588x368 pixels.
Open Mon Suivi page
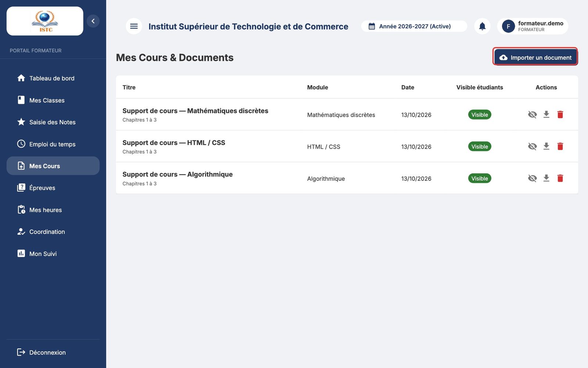coord(53,254)
